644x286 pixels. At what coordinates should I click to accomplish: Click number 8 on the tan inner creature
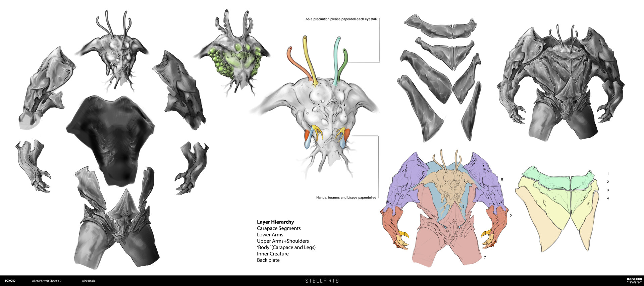pos(465,180)
